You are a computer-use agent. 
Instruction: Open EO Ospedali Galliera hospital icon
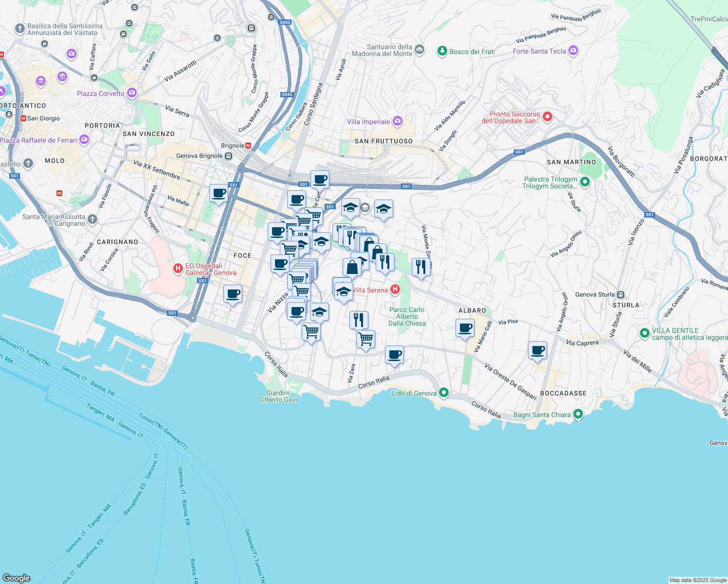point(178,268)
